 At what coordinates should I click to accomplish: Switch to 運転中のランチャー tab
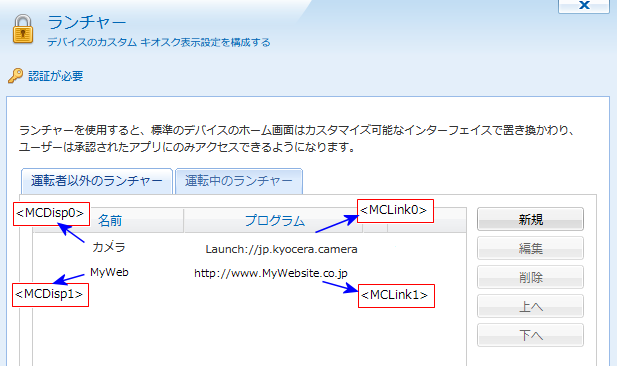239,181
